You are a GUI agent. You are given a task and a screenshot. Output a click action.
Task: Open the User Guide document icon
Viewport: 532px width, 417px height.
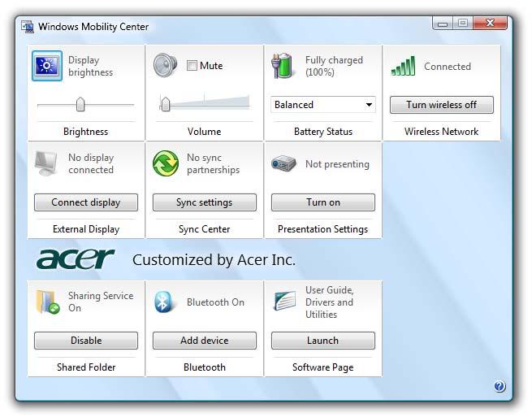pyautogui.click(x=284, y=301)
